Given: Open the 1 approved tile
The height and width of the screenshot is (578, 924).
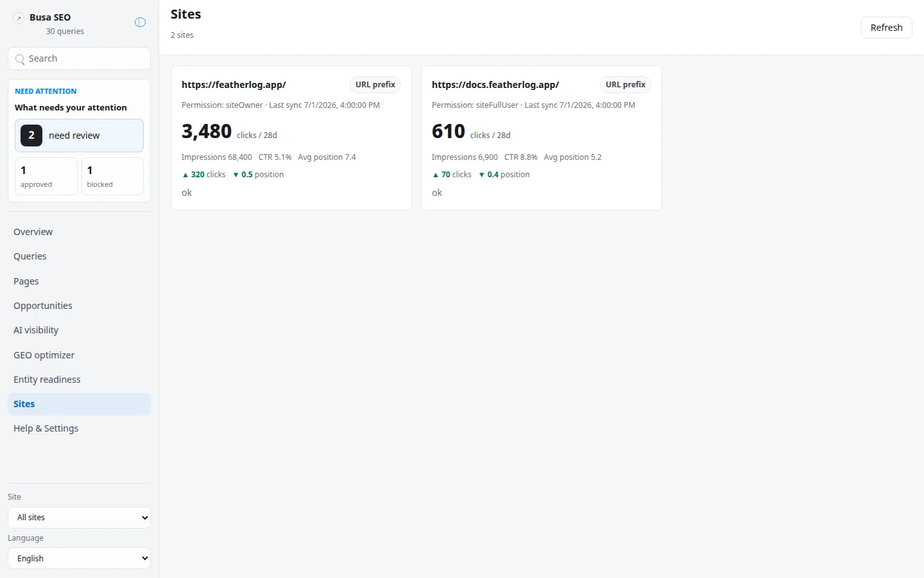Looking at the screenshot, I should pos(46,176).
